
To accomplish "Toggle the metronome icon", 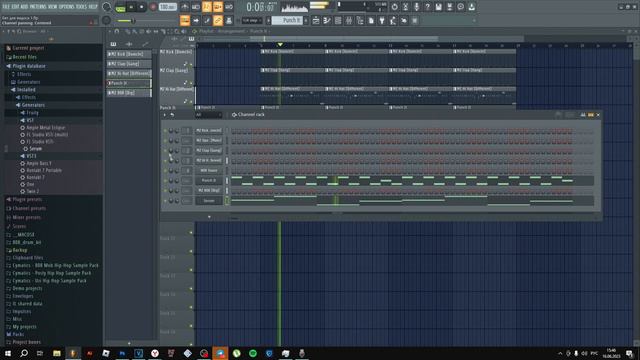I will click(x=185, y=7).
